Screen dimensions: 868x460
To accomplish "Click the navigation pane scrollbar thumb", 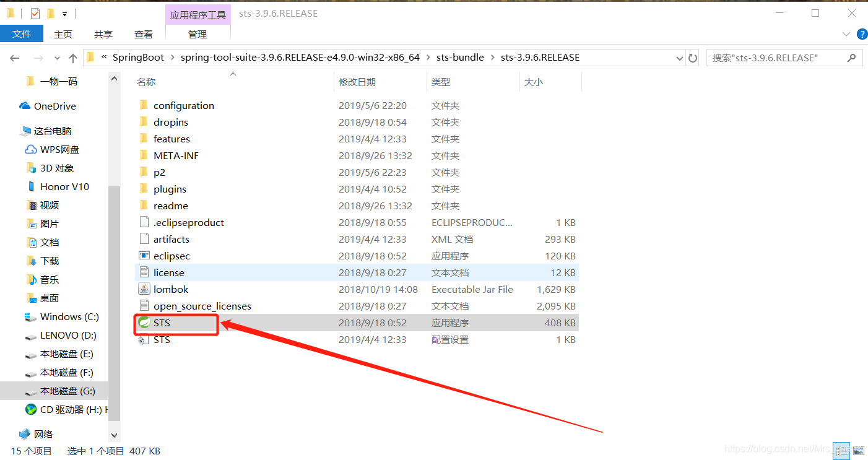I will point(114,303).
